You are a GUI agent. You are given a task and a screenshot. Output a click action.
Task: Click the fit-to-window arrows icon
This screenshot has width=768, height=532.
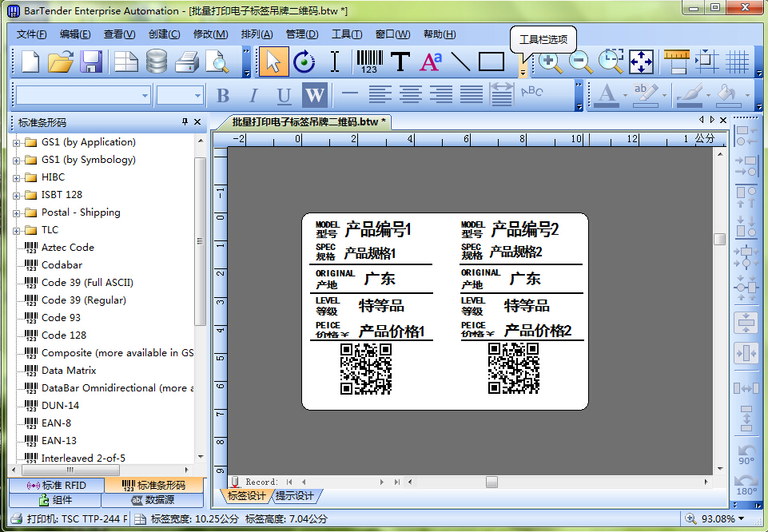coord(641,62)
